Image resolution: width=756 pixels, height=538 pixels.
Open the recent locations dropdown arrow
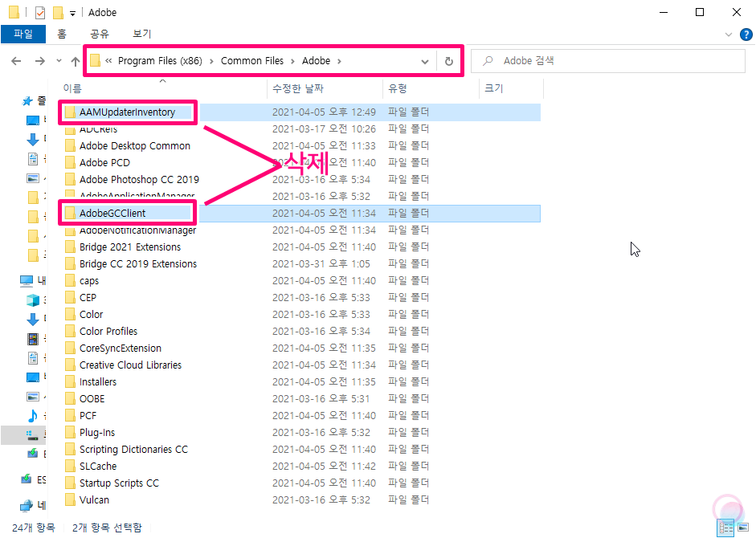59,61
